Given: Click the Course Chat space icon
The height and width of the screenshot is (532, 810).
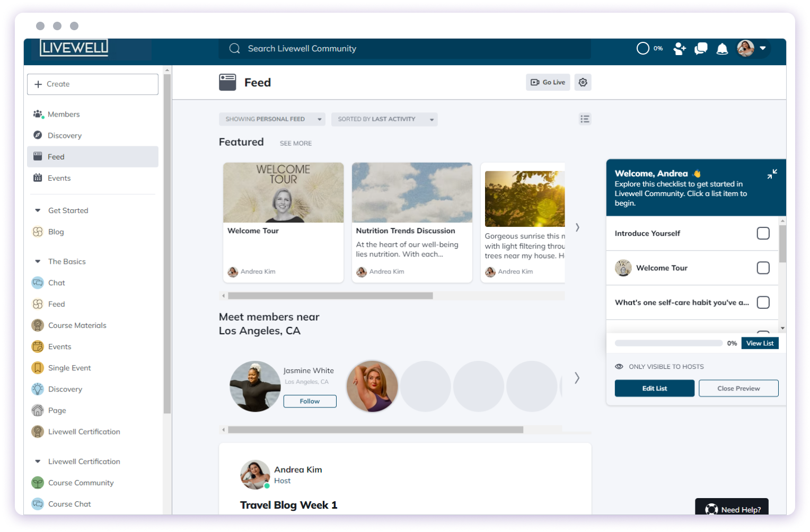Looking at the screenshot, I should (x=38, y=503).
